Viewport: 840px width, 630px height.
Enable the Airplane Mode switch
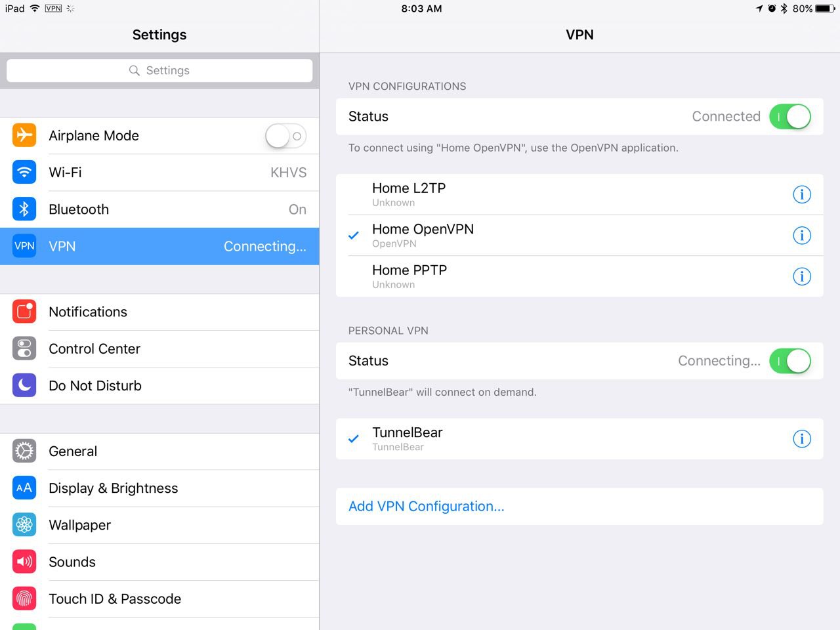(285, 136)
